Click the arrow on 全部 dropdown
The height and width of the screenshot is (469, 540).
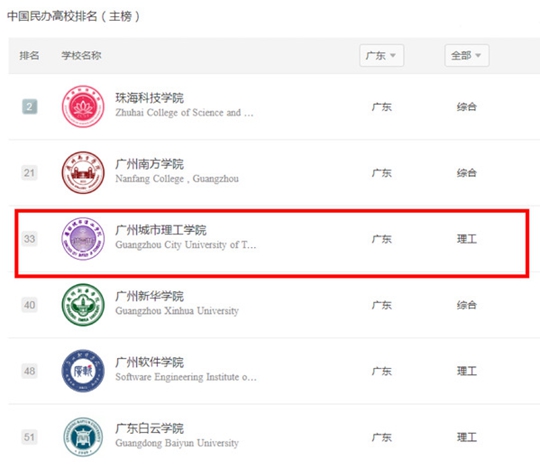(x=478, y=55)
